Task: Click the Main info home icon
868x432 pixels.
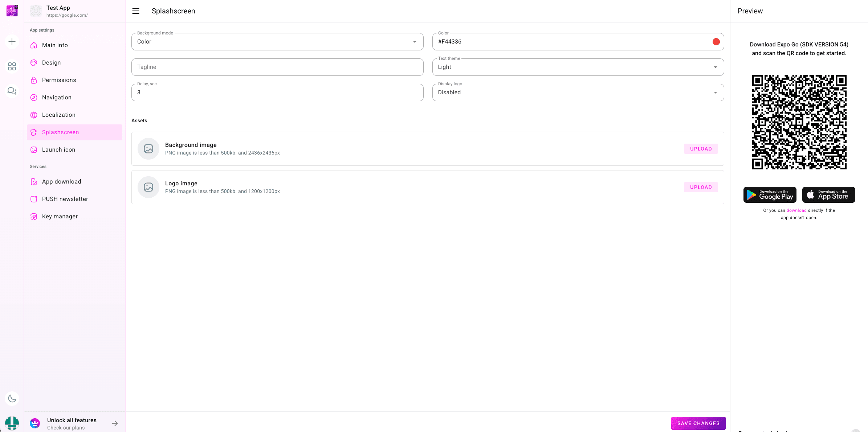Action: point(34,45)
